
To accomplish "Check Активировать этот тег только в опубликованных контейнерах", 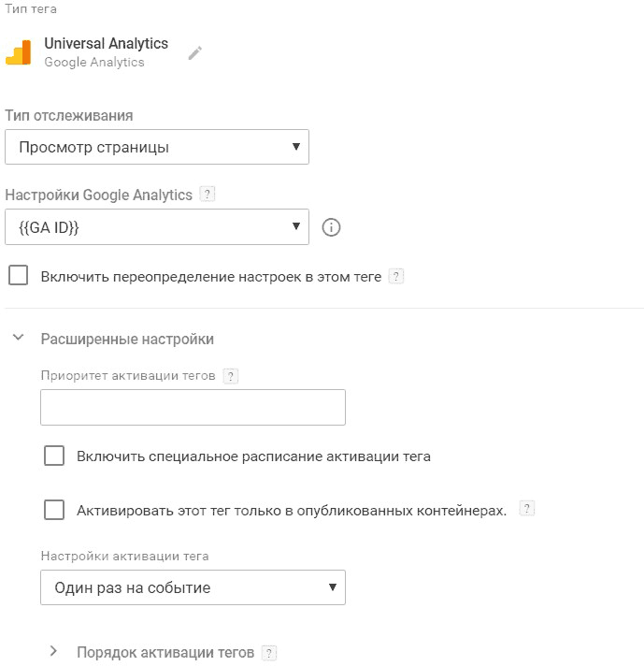I will coord(54,510).
